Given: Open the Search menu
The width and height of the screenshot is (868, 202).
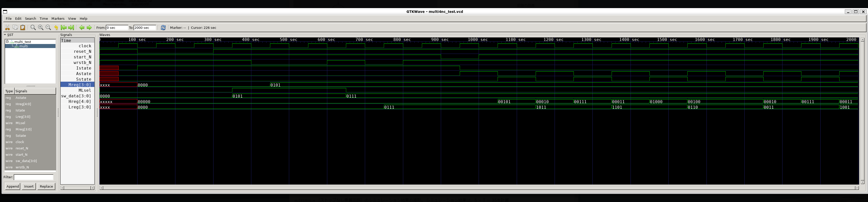Looking at the screenshot, I should coord(30,18).
